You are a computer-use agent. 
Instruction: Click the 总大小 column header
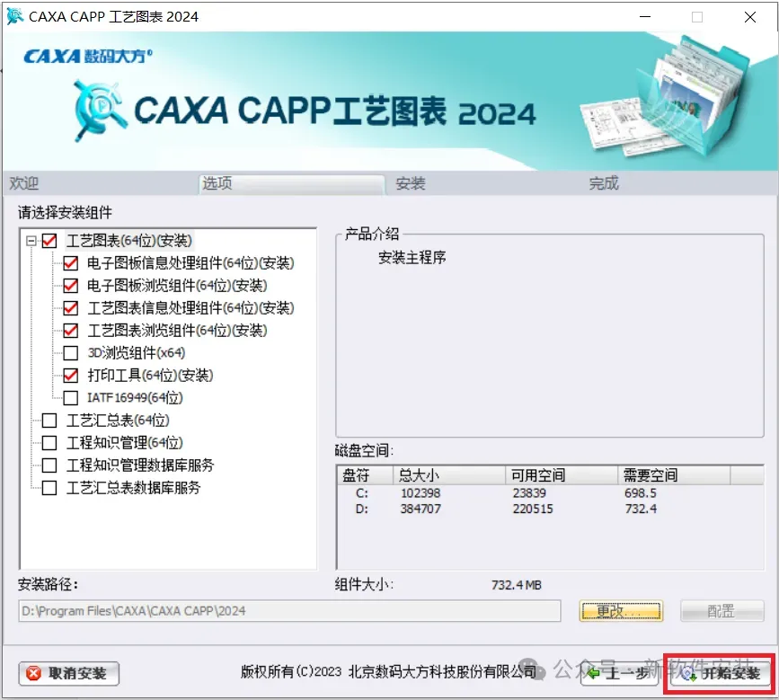449,475
